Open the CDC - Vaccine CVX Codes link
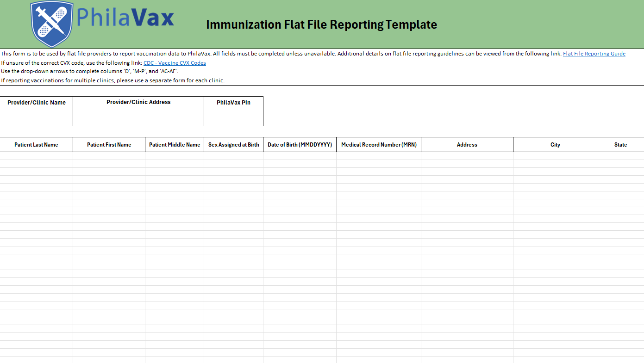 175,63
